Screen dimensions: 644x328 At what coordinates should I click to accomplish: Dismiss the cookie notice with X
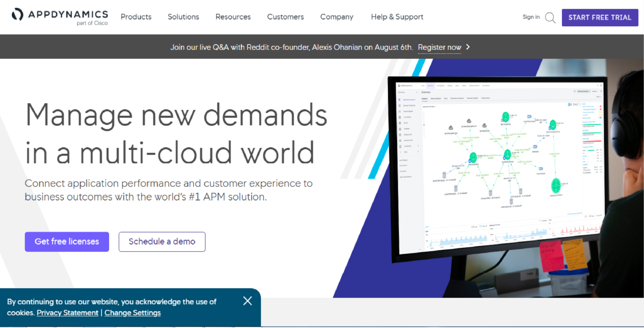pyautogui.click(x=247, y=301)
